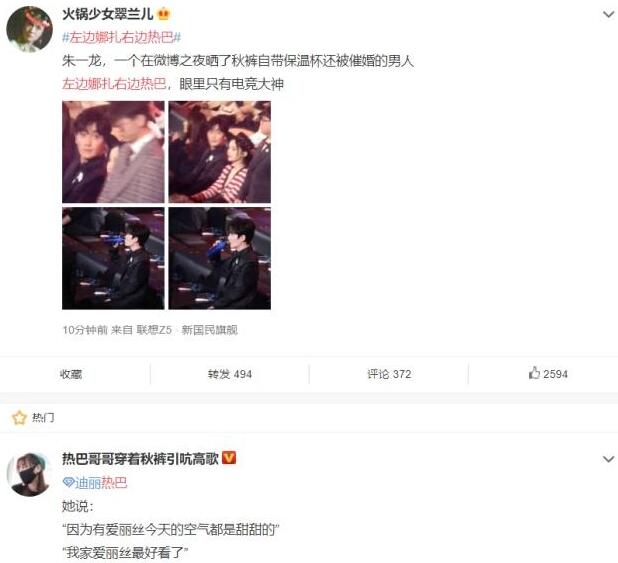
Task: Open 火锅少女翠兰儿 profile avatar
Action: pos(29,30)
